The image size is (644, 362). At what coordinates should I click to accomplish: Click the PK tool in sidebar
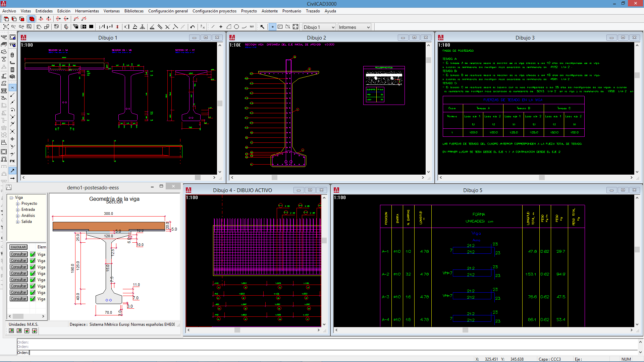[12, 161]
